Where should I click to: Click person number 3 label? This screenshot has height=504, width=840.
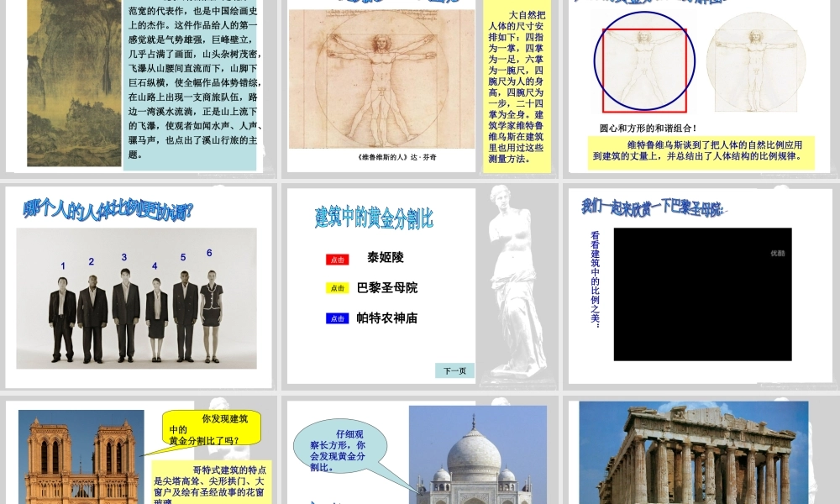point(123,257)
